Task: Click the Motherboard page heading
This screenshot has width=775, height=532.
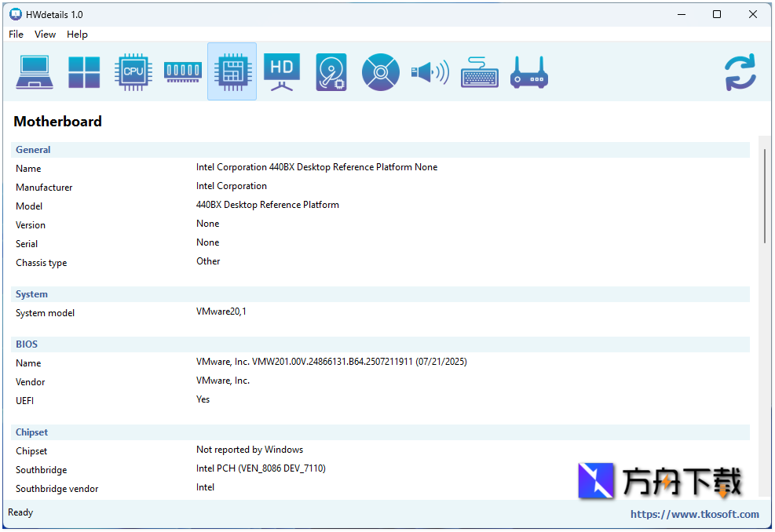Action: pyautogui.click(x=58, y=122)
